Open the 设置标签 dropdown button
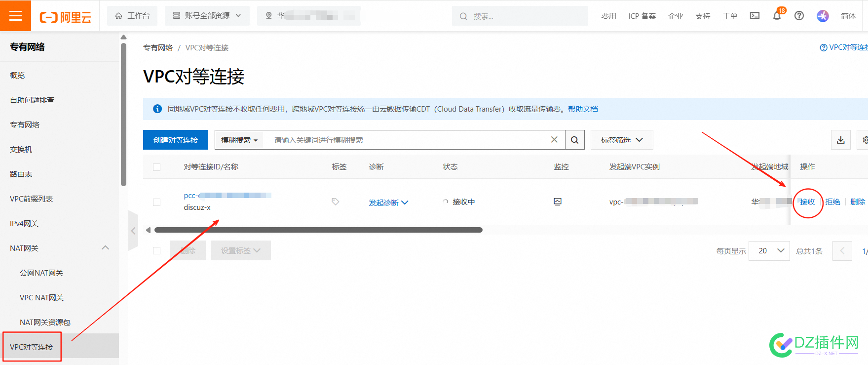 (240, 250)
